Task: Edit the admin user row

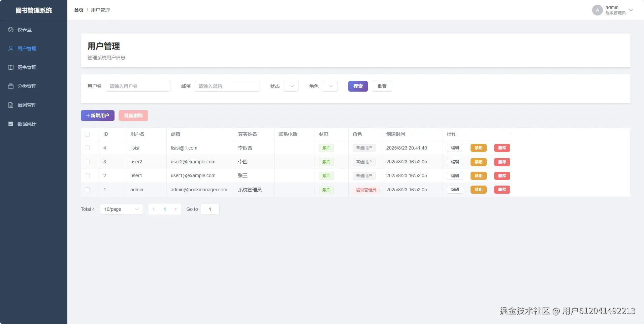Action: pos(455,190)
